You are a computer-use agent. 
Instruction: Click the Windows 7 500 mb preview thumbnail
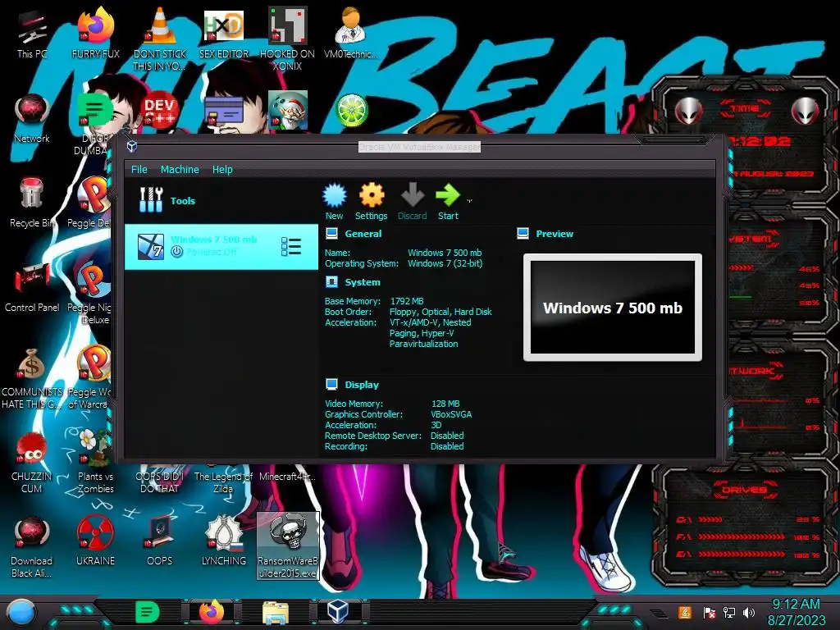(612, 307)
